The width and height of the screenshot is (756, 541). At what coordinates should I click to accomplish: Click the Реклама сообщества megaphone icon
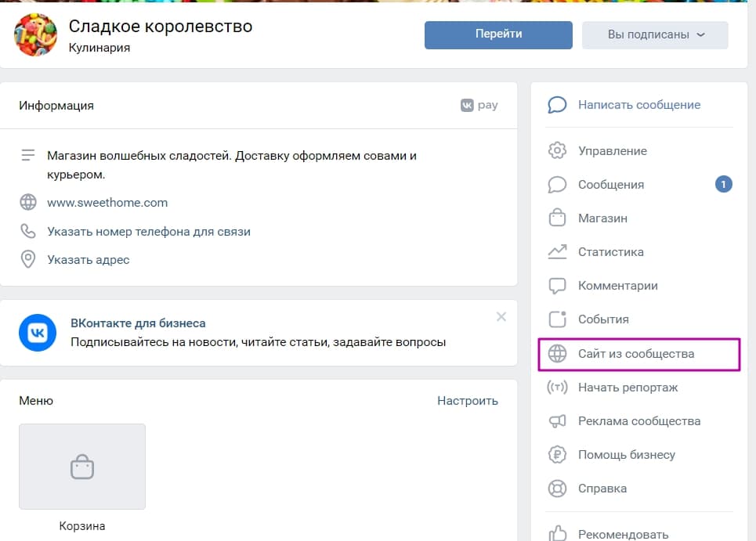coord(557,420)
